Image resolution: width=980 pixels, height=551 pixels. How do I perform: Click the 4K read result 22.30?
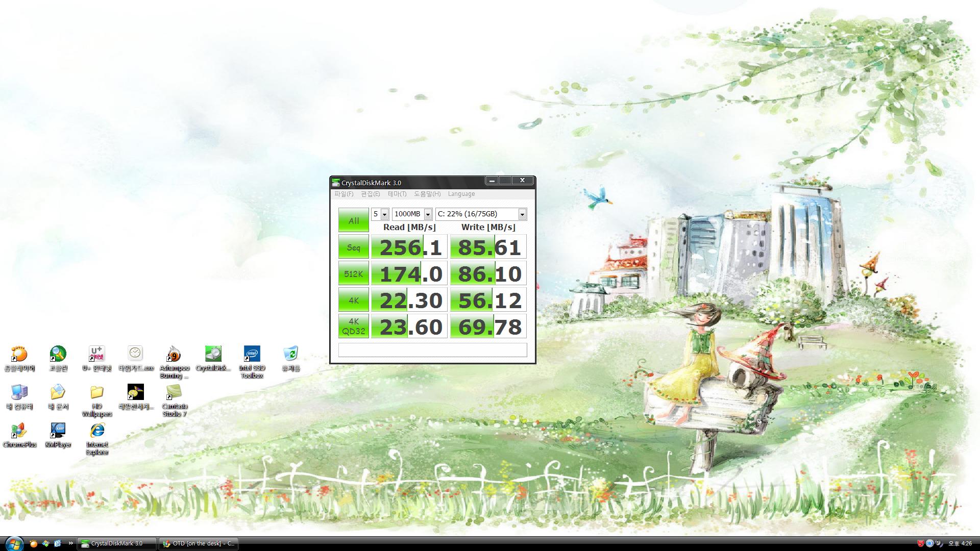409,300
